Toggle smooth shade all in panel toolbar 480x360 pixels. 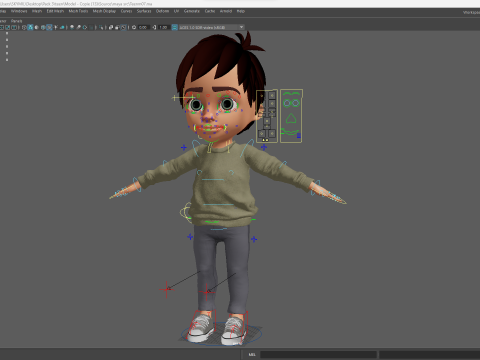(x=30, y=27)
